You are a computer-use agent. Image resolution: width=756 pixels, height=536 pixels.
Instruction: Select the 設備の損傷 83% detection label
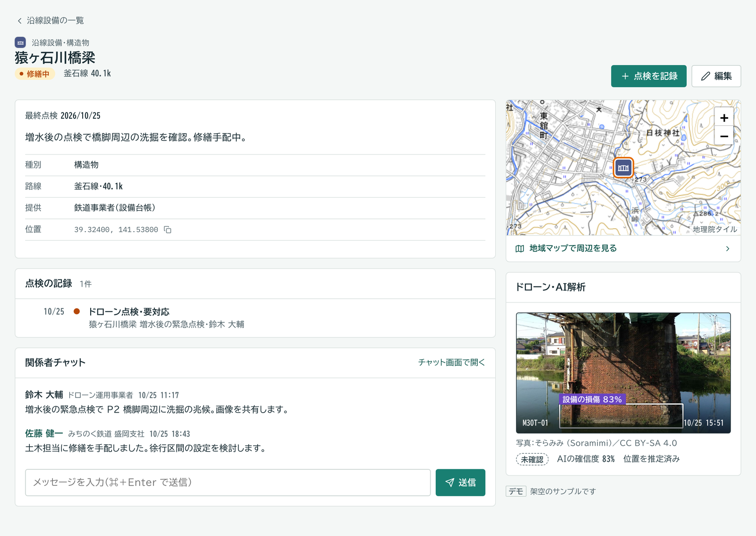[592, 399]
